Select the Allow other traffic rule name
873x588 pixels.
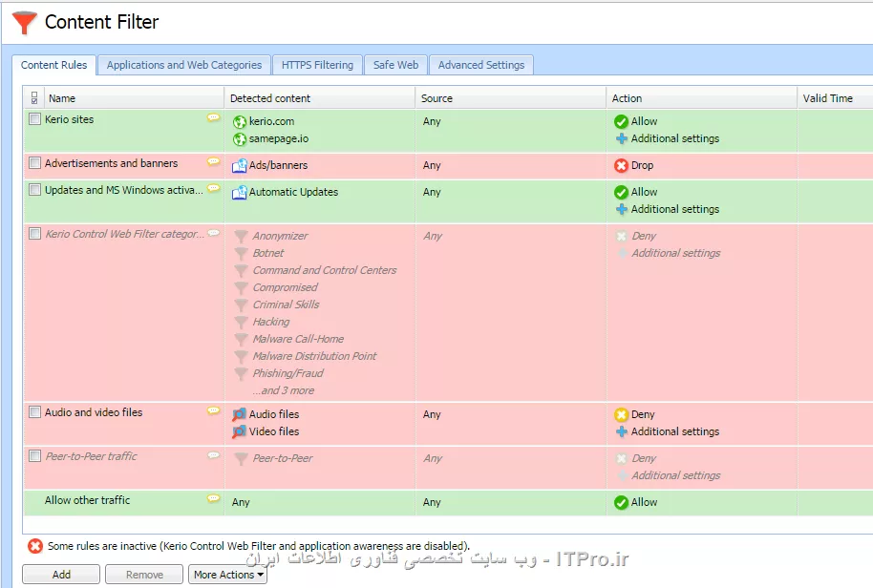(88, 500)
